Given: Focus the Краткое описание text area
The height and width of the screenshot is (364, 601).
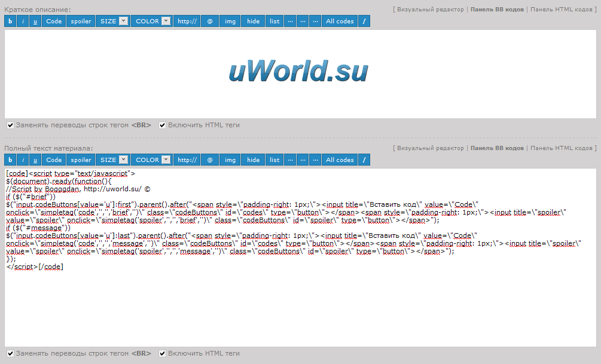Looking at the screenshot, I should tap(300, 74).
